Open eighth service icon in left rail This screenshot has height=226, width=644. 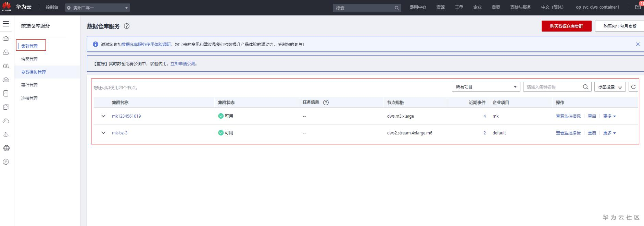tap(6, 134)
